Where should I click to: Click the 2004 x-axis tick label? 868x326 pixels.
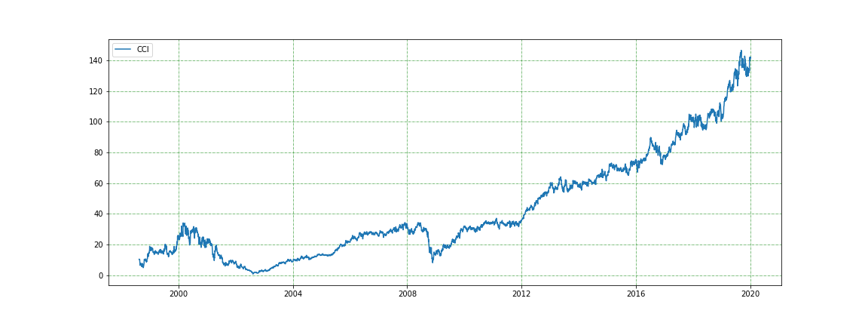293,295
